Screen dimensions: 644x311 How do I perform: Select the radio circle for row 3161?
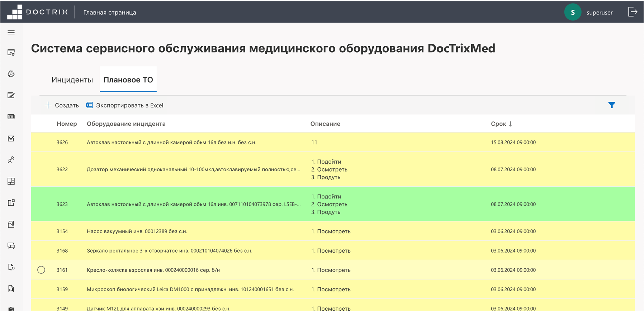41,270
